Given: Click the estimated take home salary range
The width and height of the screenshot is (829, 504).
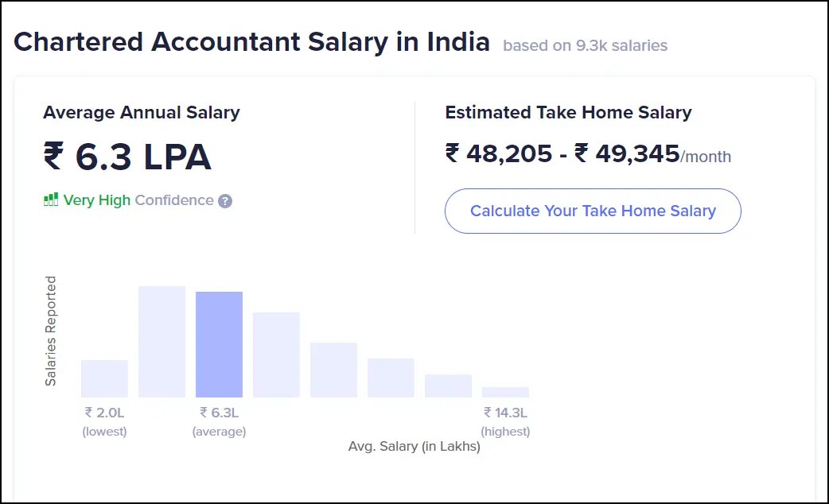Looking at the screenshot, I should (x=589, y=154).
